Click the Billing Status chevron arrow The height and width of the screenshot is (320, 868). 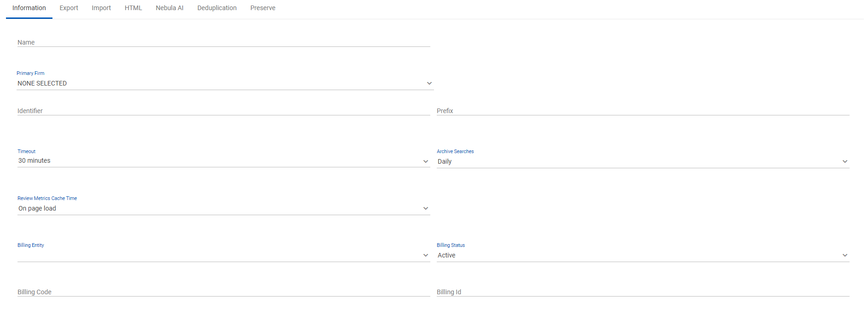(845, 255)
